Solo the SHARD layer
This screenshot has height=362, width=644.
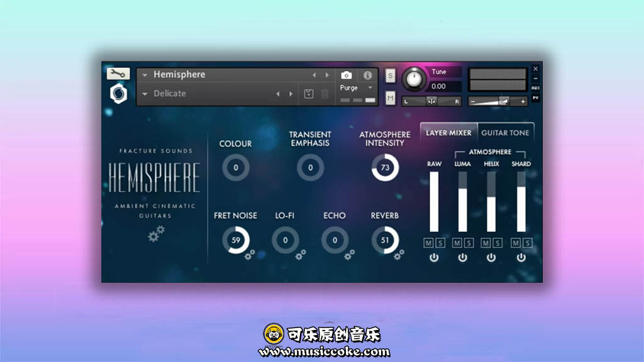(x=528, y=243)
